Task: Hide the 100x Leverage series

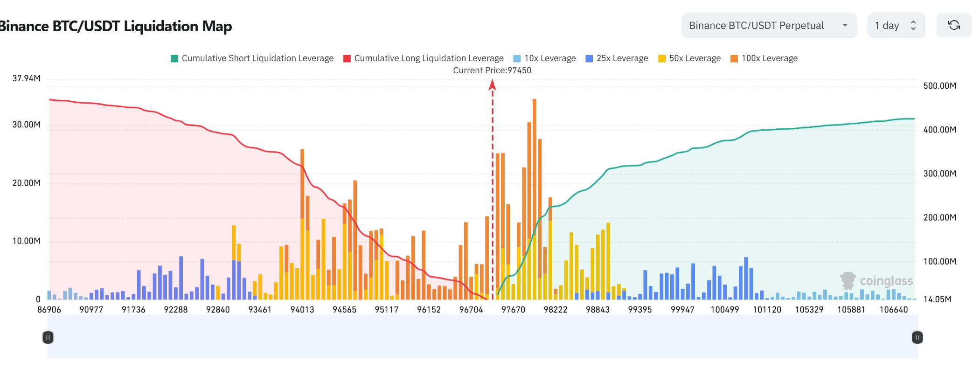Action: tap(764, 58)
